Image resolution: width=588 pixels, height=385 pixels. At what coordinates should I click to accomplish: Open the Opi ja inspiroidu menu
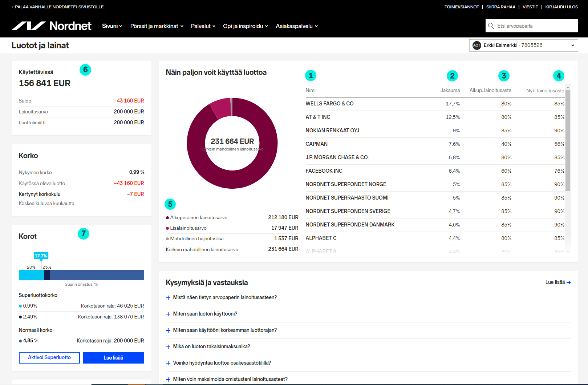point(246,26)
